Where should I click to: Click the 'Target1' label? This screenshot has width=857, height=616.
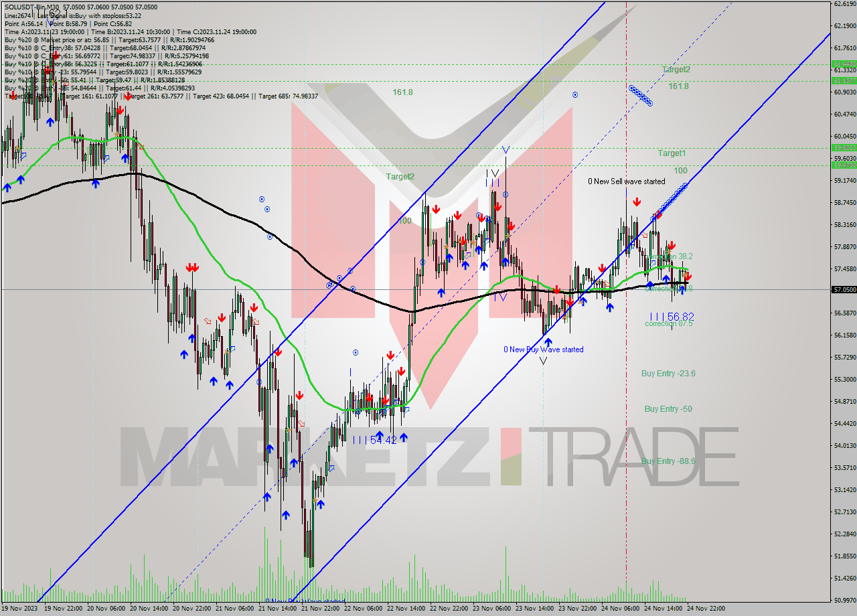click(672, 153)
